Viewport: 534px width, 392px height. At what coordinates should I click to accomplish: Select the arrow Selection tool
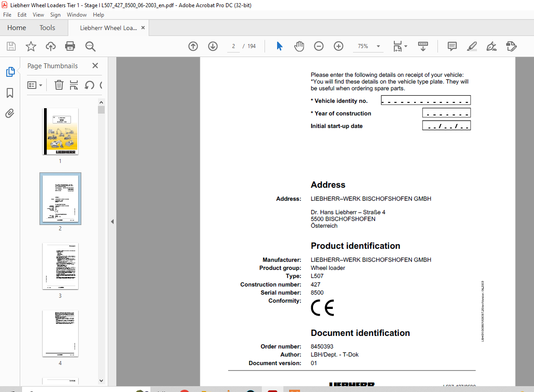tap(279, 46)
